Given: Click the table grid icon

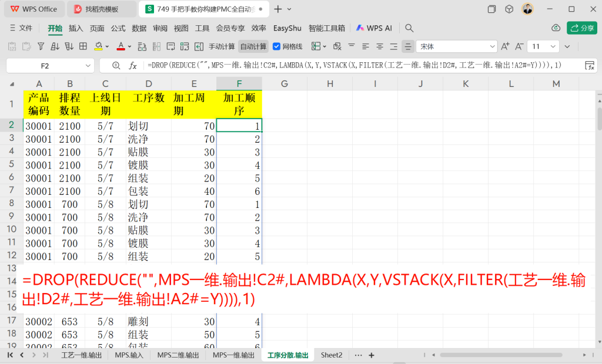Looking at the screenshot, I should (x=83, y=46).
